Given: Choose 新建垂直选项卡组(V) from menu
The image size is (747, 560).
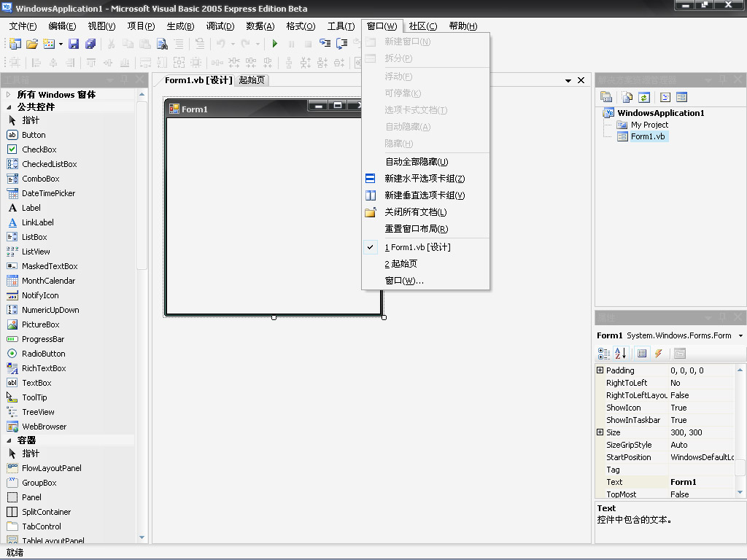Looking at the screenshot, I should coord(425,195).
